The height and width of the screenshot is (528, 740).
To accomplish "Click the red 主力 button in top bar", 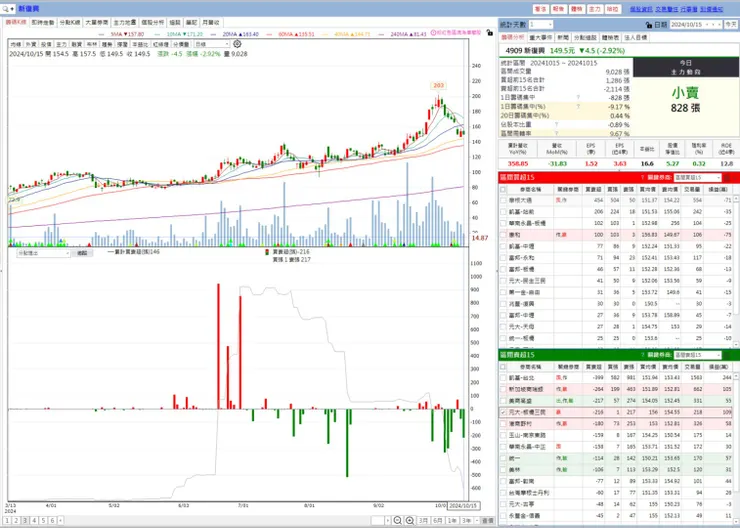I will click(x=595, y=9).
